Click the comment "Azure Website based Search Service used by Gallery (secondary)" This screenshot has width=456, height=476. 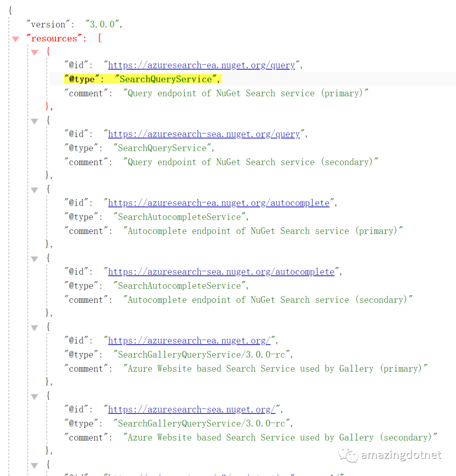280,438
